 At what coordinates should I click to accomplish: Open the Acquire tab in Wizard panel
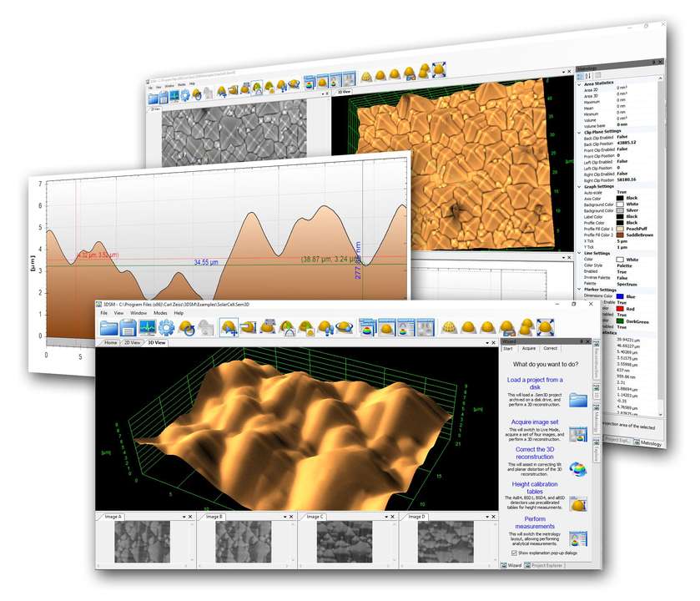pos(529,348)
